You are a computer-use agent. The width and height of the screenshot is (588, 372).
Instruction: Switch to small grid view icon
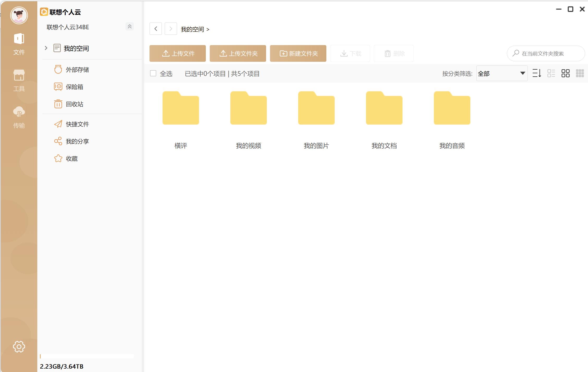pyautogui.click(x=580, y=74)
